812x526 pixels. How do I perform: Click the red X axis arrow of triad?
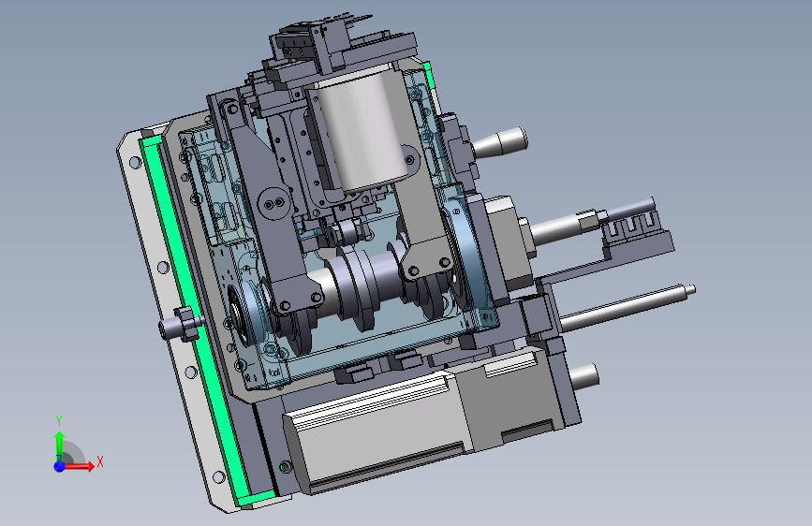[79, 466]
